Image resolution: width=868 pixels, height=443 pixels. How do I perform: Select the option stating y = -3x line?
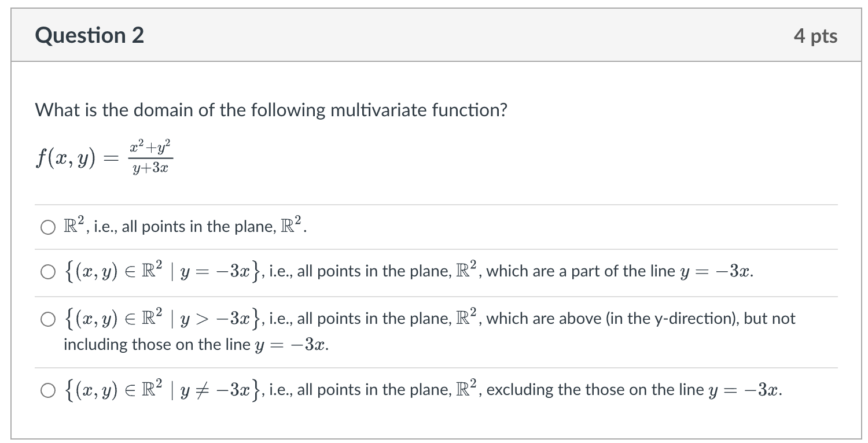coord(47,272)
